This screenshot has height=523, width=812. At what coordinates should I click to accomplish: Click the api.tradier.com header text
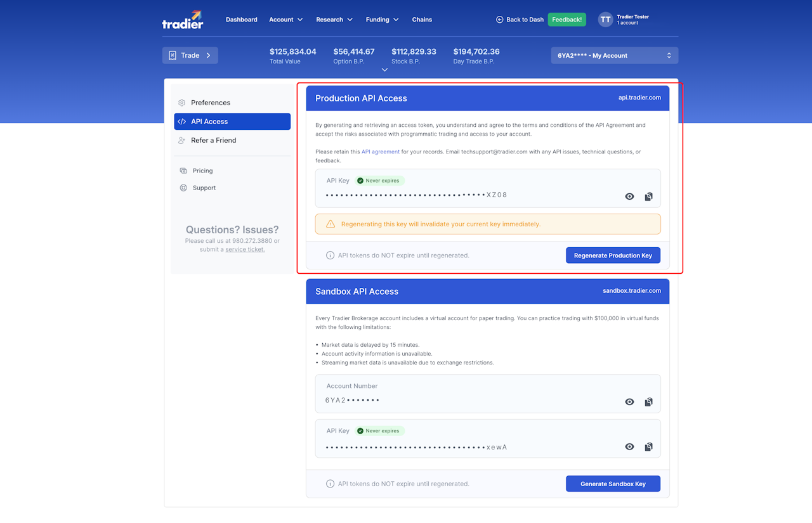point(639,98)
